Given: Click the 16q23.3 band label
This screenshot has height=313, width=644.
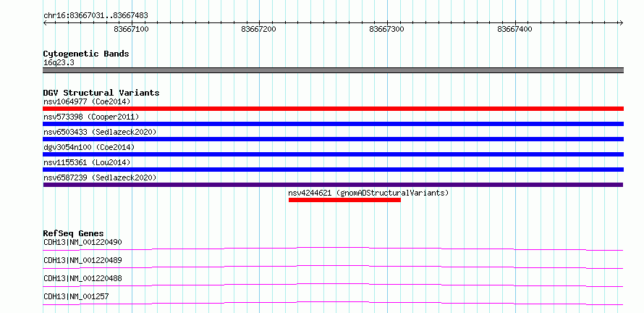Looking at the screenshot, I should (59, 63).
